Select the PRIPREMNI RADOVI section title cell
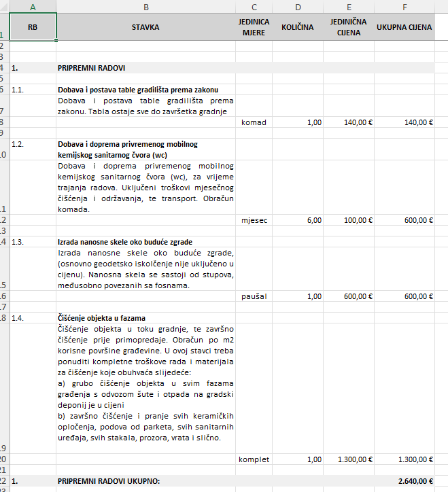Image resolution: width=448 pixels, height=492 pixels. point(145,68)
